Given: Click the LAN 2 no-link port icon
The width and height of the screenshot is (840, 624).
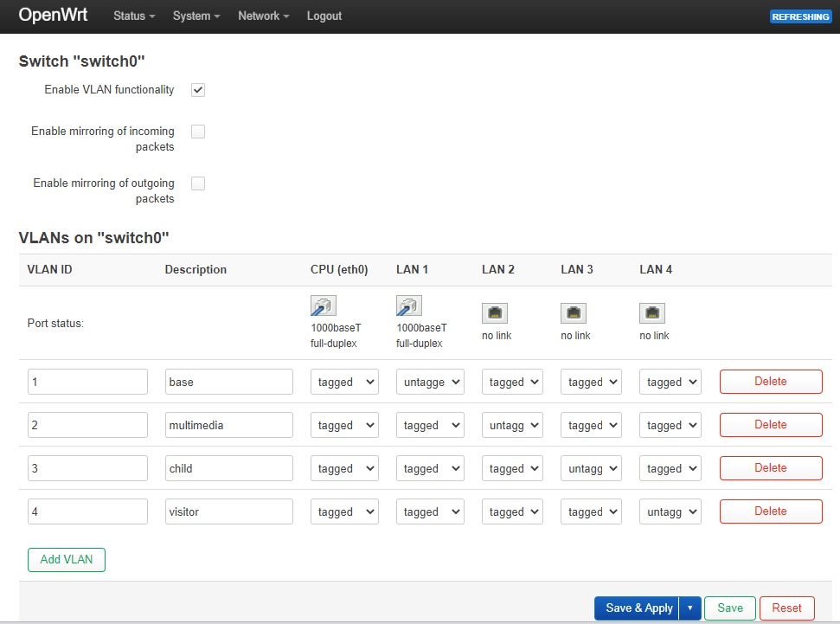Looking at the screenshot, I should (x=495, y=313).
